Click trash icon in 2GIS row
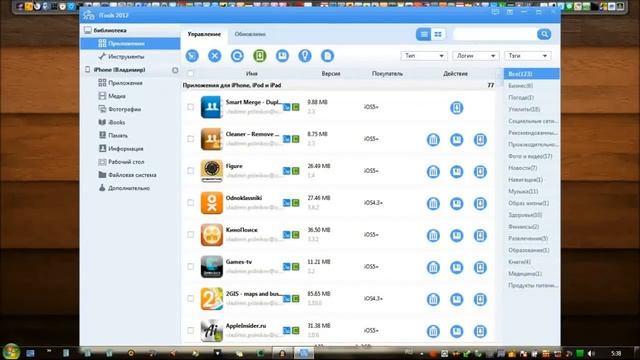640x360 pixels. 433,299
